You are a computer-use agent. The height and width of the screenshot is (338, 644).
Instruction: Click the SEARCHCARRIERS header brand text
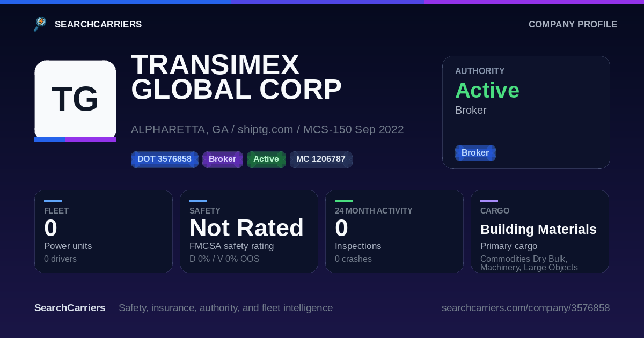click(x=98, y=25)
